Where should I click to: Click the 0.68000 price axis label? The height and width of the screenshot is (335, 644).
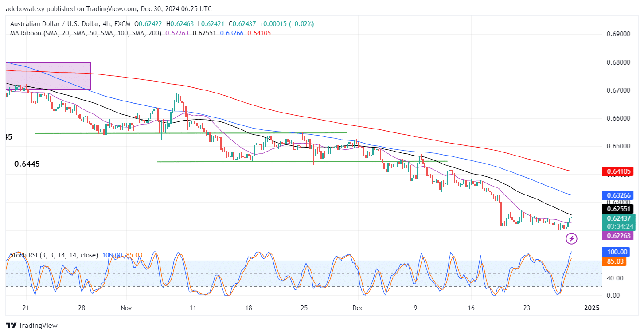pos(618,62)
